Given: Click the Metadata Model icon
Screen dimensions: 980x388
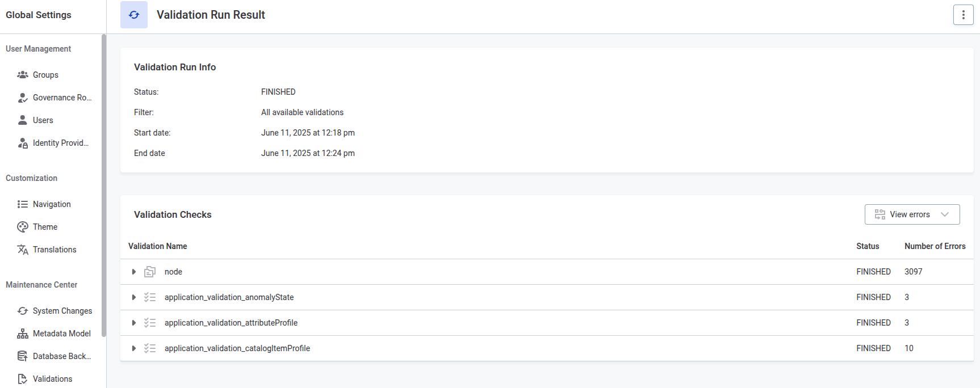Looking at the screenshot, I should (x=23, y=334).
